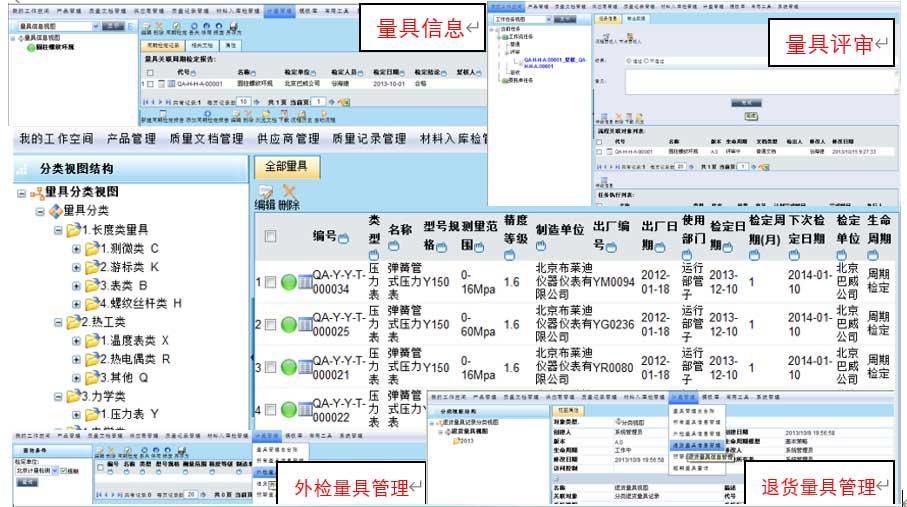Click green status circle of QA-Y-Y-T-000034 row
Screen dimensions: 907x507
289,282
